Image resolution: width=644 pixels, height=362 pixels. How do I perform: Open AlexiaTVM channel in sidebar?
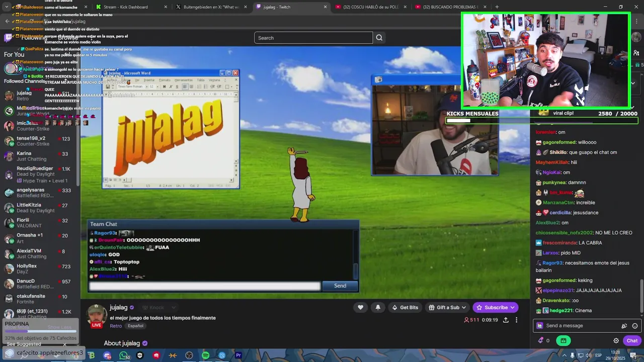pos(39,253)
